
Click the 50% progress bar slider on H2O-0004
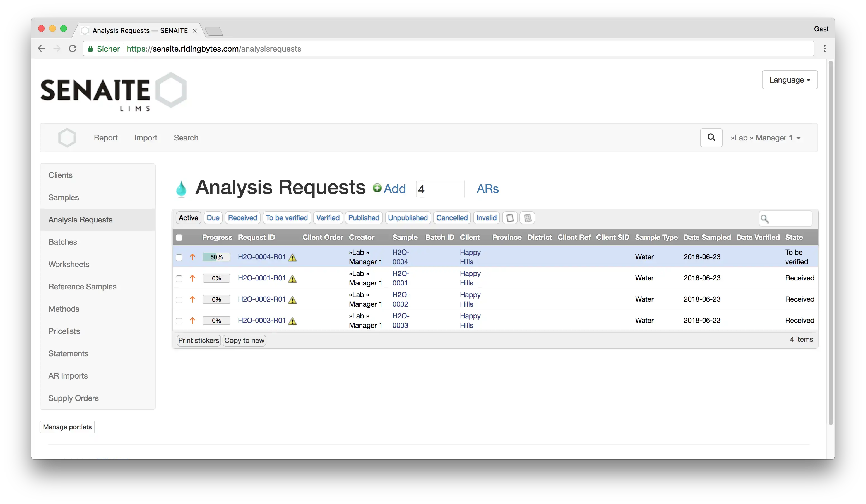point(216,257)
